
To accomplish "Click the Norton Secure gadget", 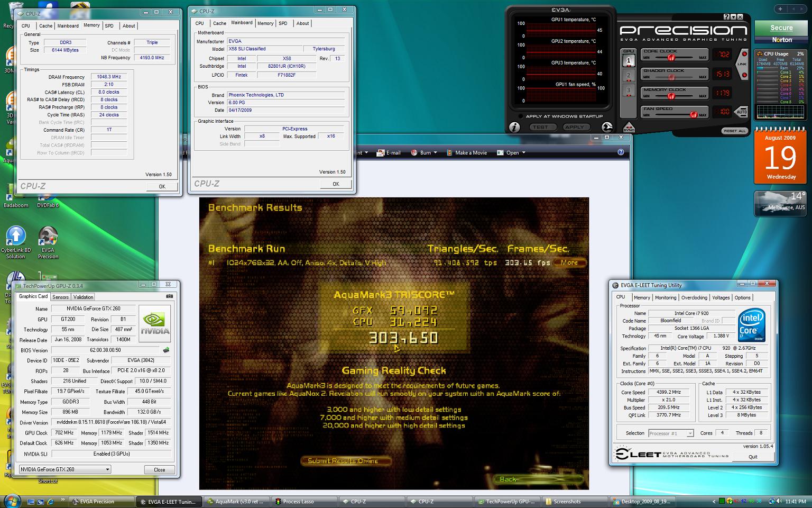I will pos(781,33).
